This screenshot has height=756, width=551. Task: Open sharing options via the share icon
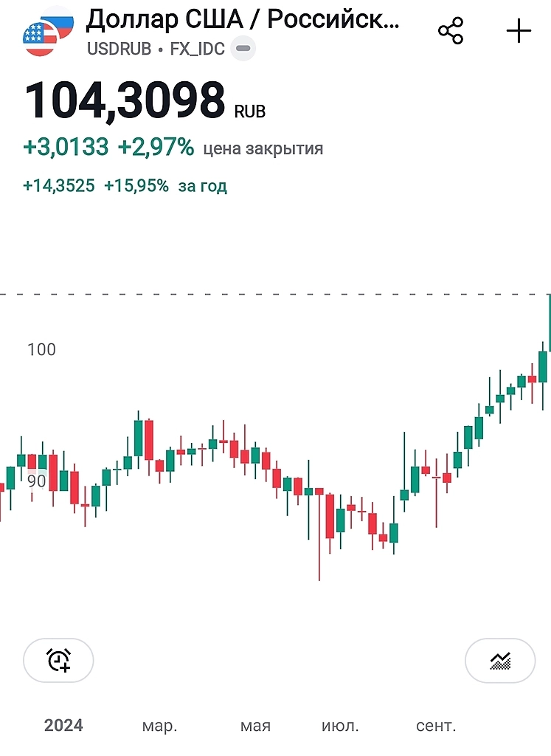coord(450,30)
